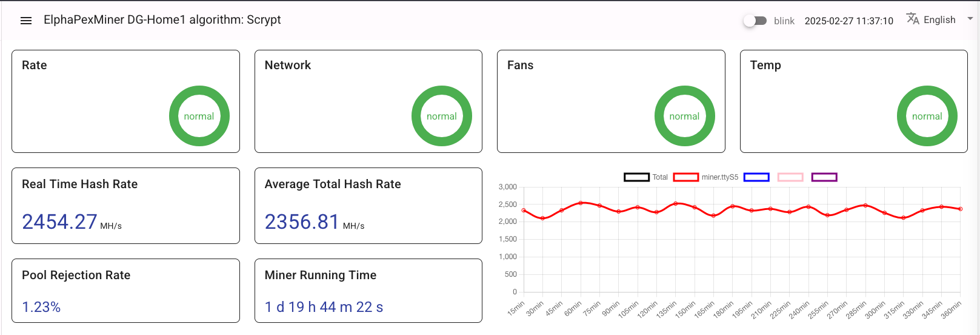The width and height of the screenshot is (980, 335).
Task: Click the 3,000 y-axis label
Action: click(508, 187)
